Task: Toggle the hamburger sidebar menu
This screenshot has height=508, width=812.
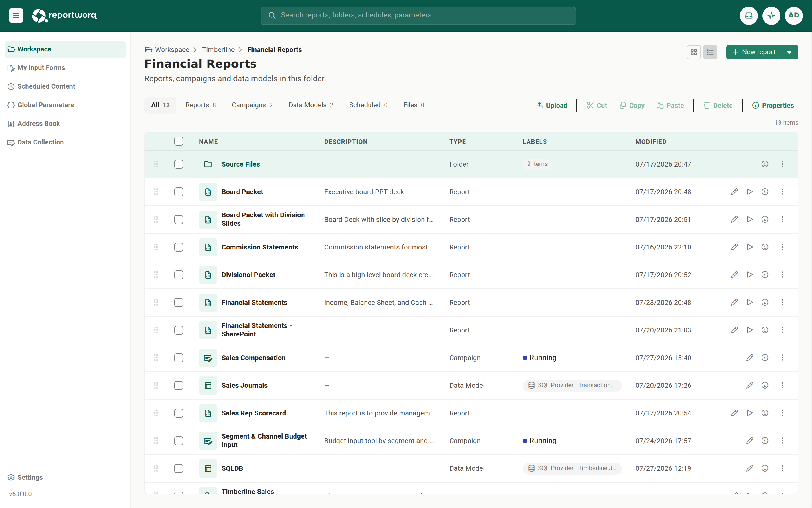Action: (16, 16)
